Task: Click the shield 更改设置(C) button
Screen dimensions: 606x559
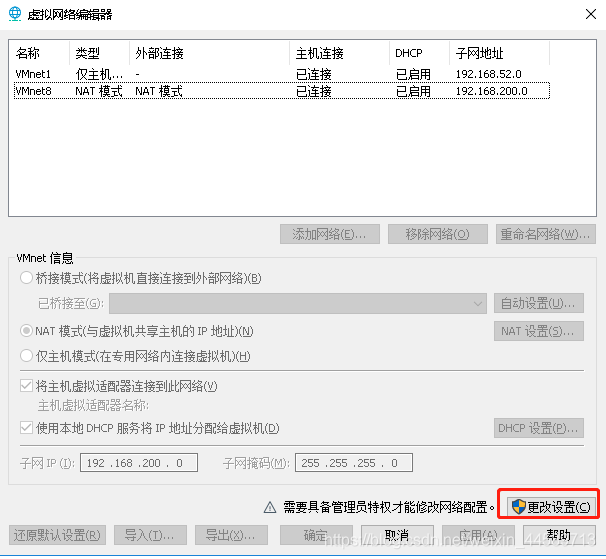Action: pos(552,506)
